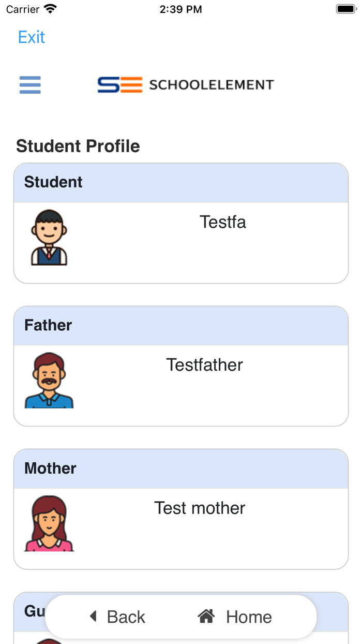This screenshot has width=362, height=644.
Task: Tap the Wi-Fi status icon
Action: pyautogui.click(x=50, y=9)
